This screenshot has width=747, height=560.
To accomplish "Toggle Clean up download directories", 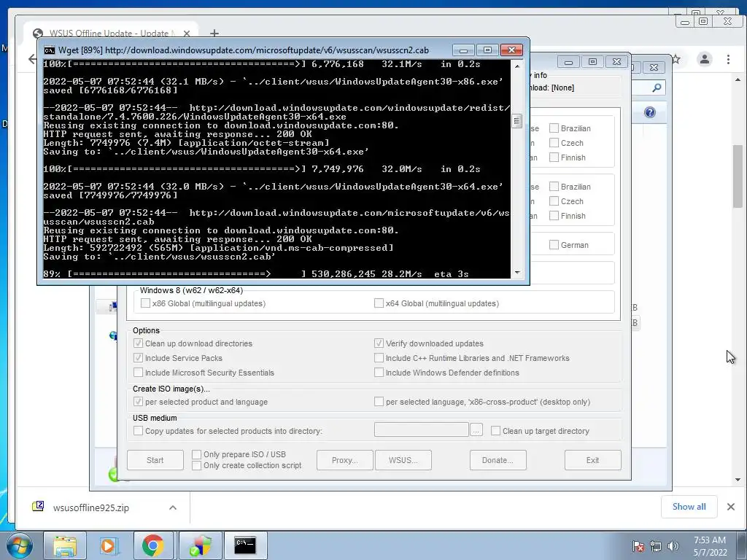I will coord(138,343).
